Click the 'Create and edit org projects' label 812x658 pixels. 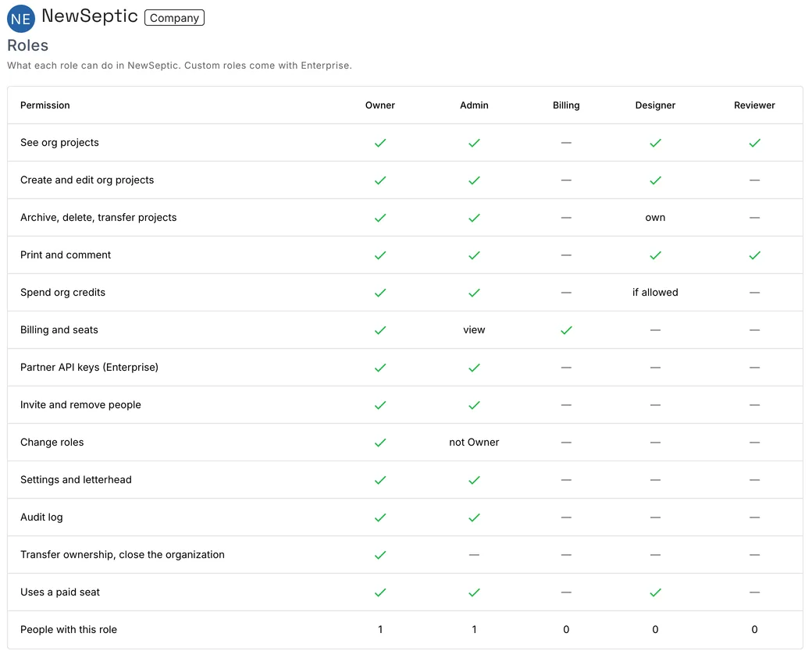[x=87, y=180]
